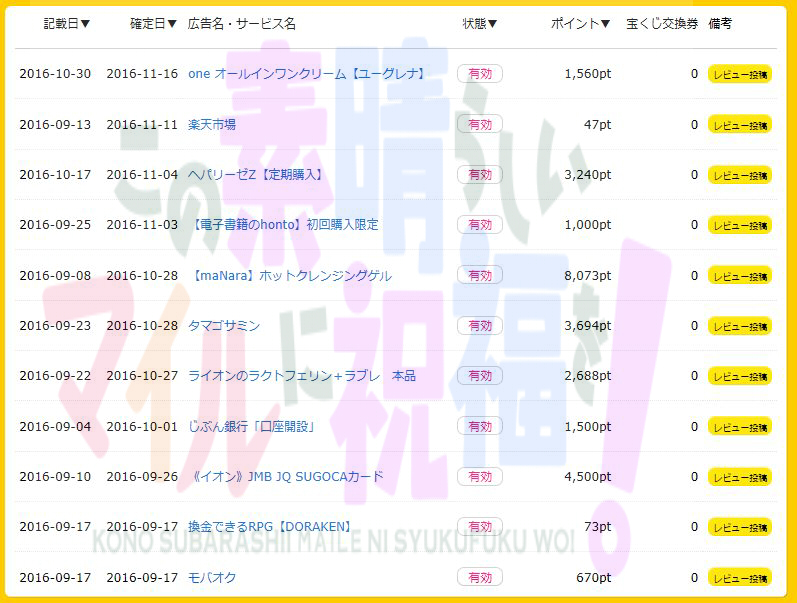Sort by 状態 column header

click(x=479, y=23)
